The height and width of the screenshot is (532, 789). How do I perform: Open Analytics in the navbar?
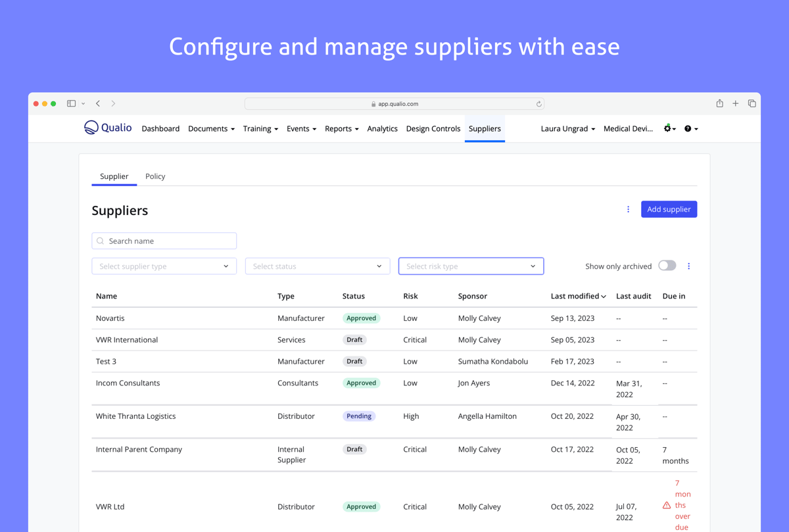382,129
